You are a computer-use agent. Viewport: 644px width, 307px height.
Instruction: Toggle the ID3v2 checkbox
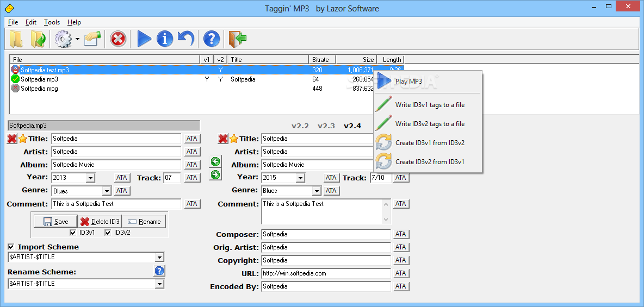[108, 233]
